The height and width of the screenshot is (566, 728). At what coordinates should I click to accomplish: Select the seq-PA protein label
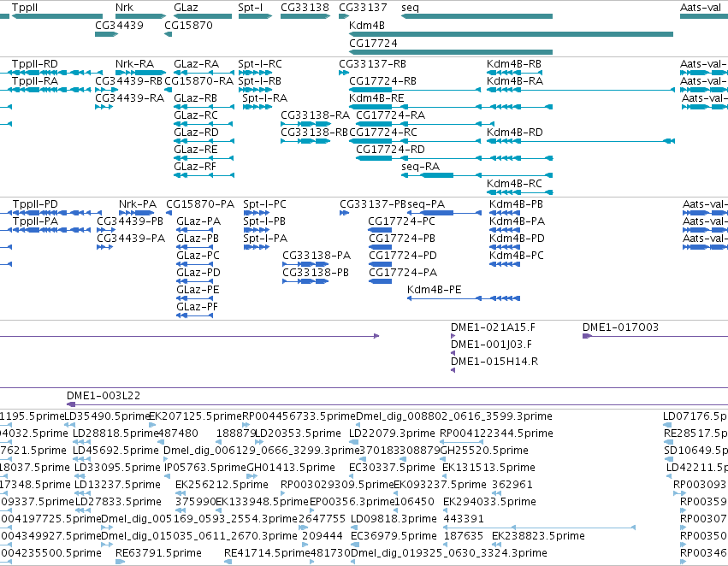coord(426,204)
